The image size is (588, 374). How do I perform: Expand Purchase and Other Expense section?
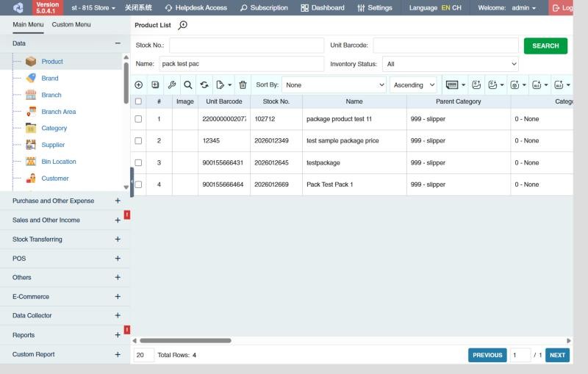coord(118,201)
